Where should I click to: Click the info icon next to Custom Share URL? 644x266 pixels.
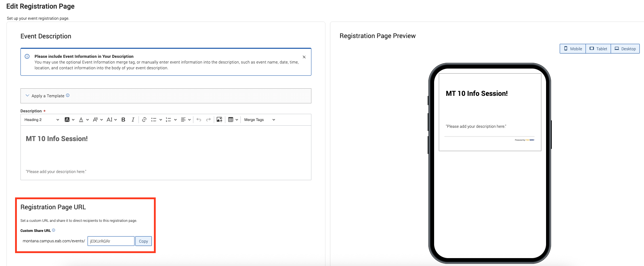pos(54,230)
